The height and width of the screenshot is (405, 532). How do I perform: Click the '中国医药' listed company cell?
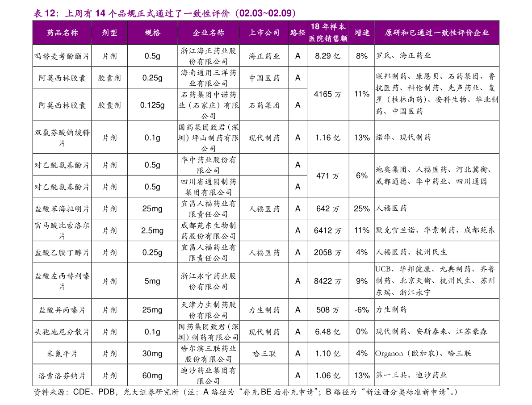coord(264,78)
